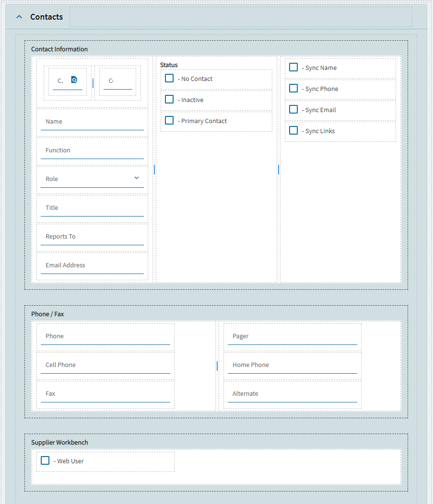Viewport: 433px width, 504px height.
Task: Select the Cell Phone field
Action: click(105, 365)
